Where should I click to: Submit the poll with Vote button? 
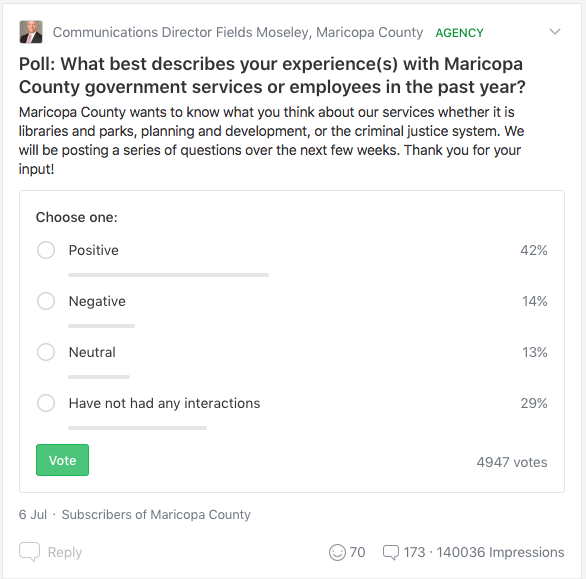62,460
